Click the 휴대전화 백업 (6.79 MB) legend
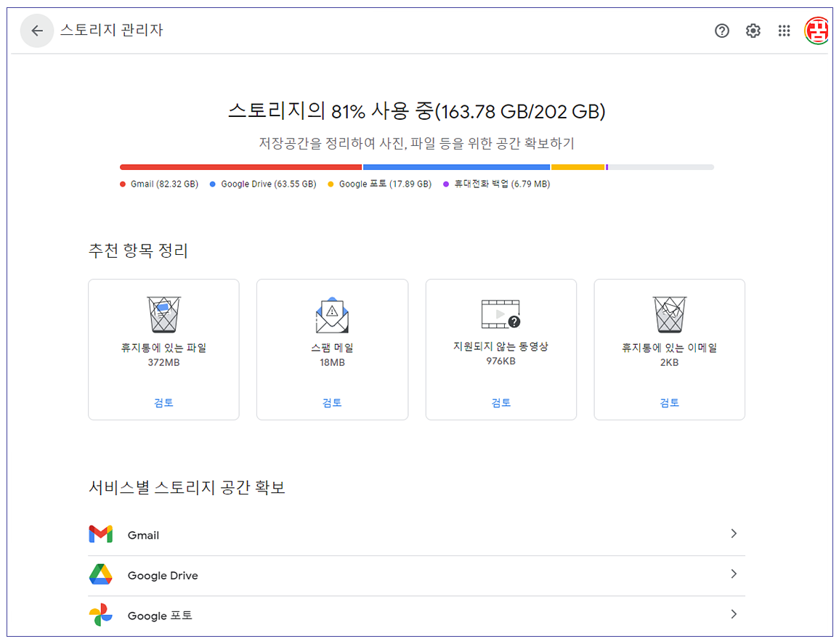 [x=497, y=184]
